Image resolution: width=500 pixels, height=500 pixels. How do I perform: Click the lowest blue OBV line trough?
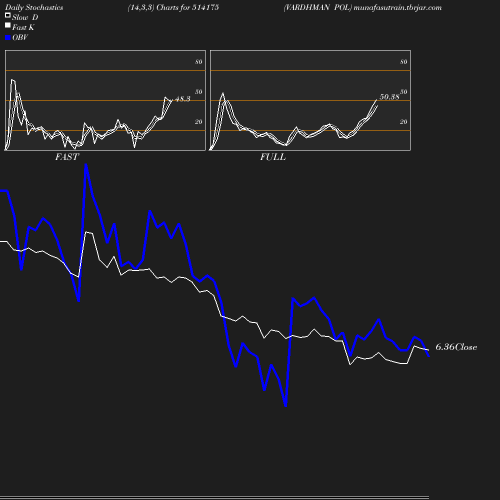click(x=286, y=406)
